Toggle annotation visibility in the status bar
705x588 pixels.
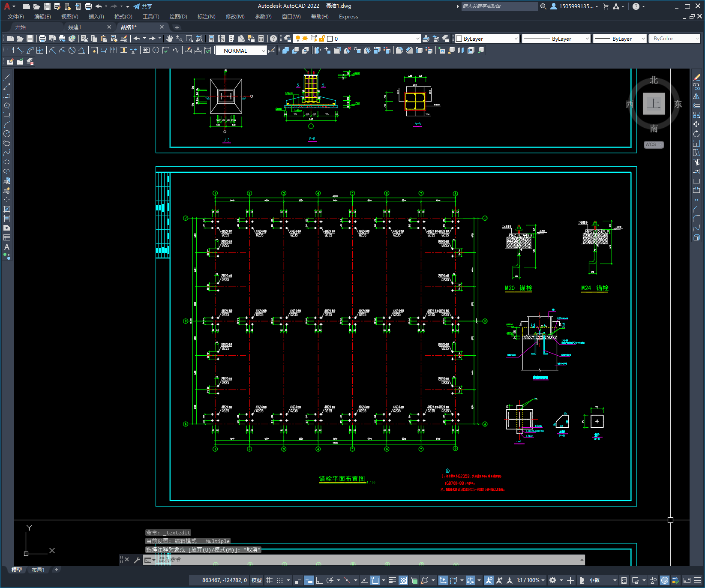pyautogui.click(x=489, y=580)
